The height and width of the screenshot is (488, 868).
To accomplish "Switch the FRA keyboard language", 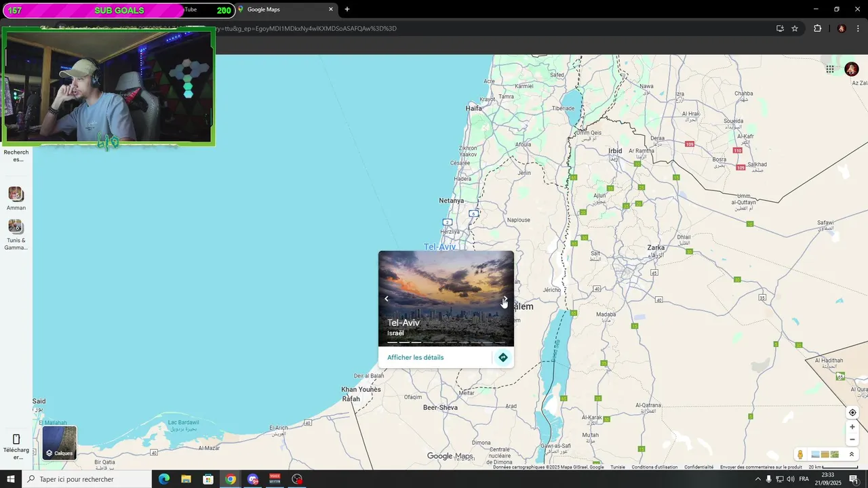I will coord(804,479).
